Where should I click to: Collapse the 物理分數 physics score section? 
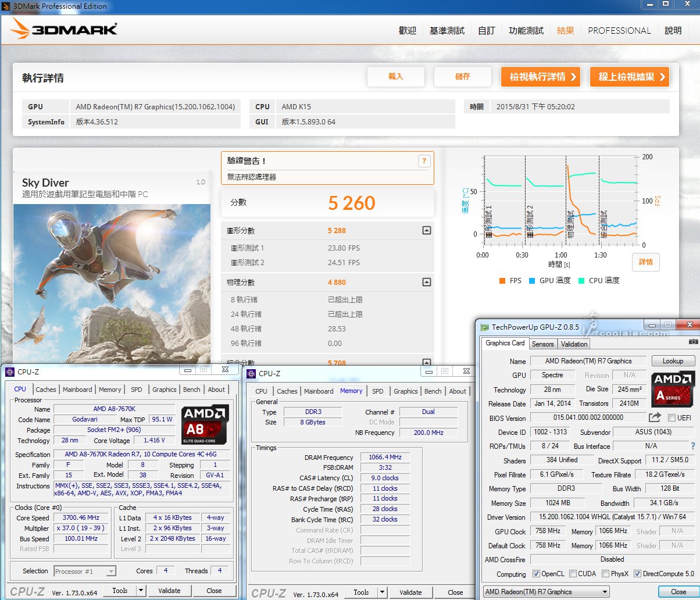click(x=426, y=283)
